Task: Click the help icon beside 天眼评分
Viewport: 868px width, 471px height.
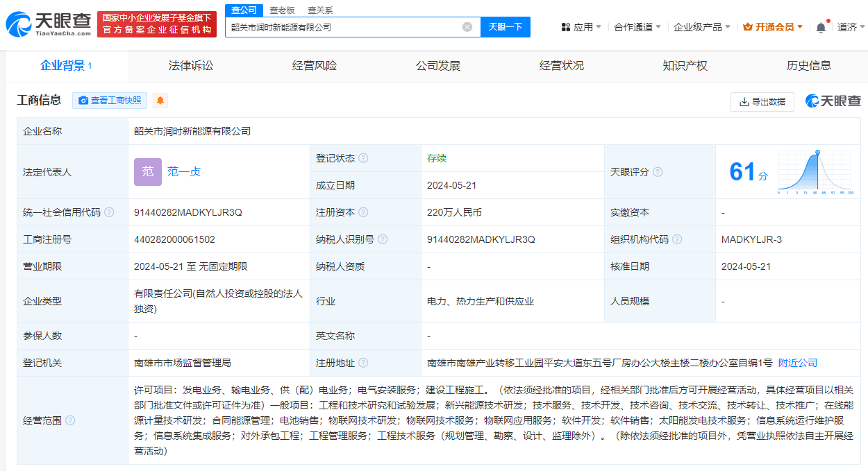Action: point(658,171)
